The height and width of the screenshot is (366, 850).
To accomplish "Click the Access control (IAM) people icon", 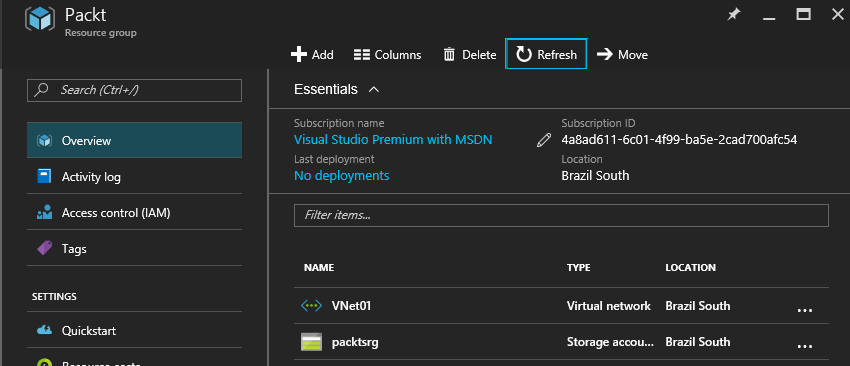I will click(x=44, y=213).
